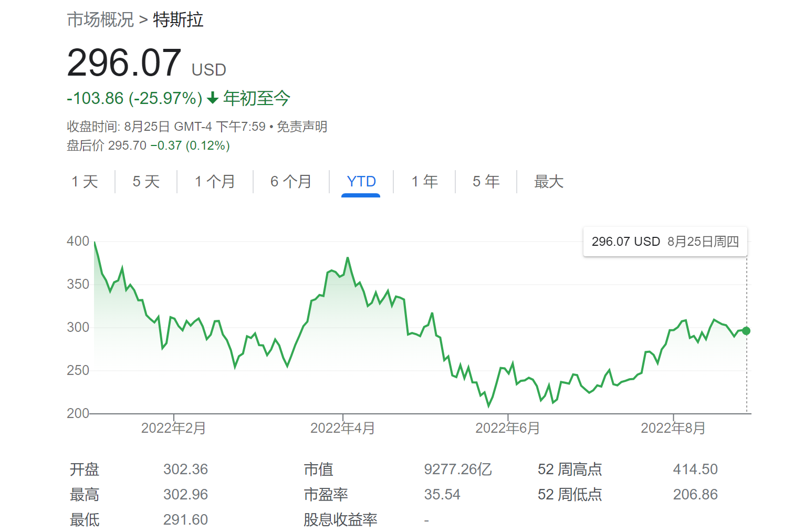Select the 5天 chart view
Viewport: 804px width, 532px height.
coord(145,181)
